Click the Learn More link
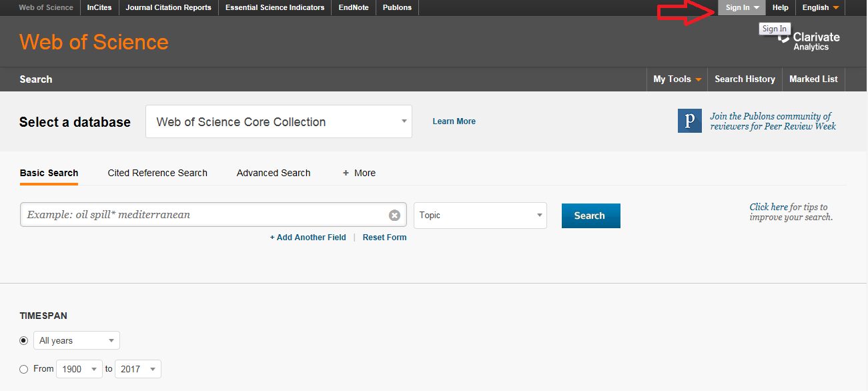This screenshot has height=391, width=868. coord(454,121)
